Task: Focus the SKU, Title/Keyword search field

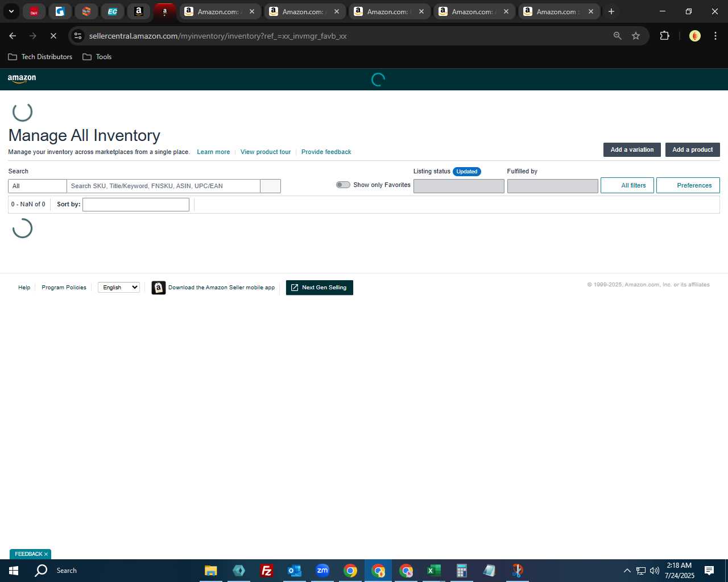Action: (163, 186)
